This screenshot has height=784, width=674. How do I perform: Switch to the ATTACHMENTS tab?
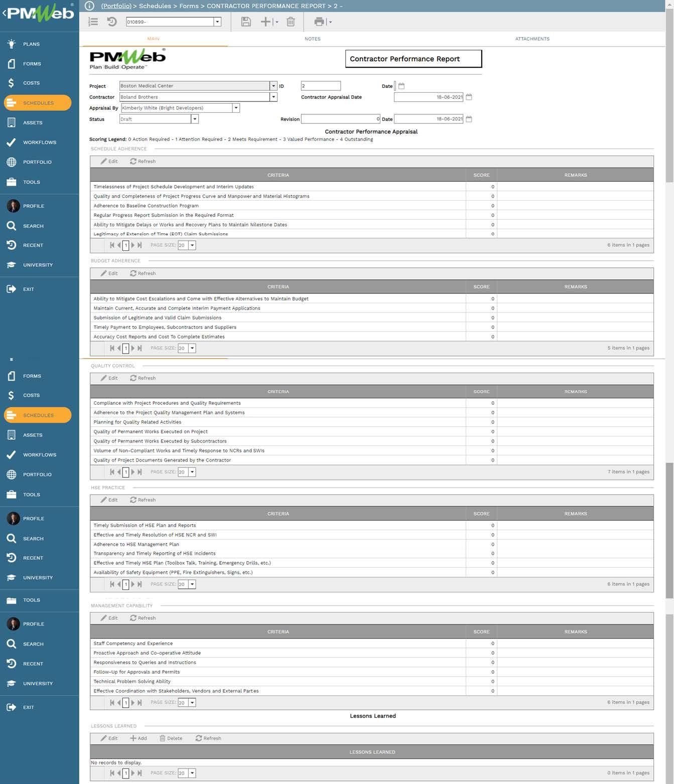pyautogui.click(x=532, y=39)
